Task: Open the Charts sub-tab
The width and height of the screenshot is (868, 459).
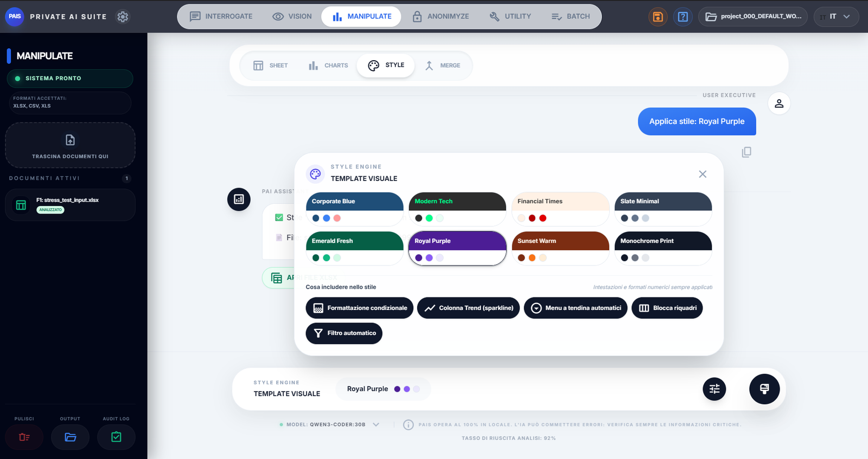Action: click(x=328, y=66)
